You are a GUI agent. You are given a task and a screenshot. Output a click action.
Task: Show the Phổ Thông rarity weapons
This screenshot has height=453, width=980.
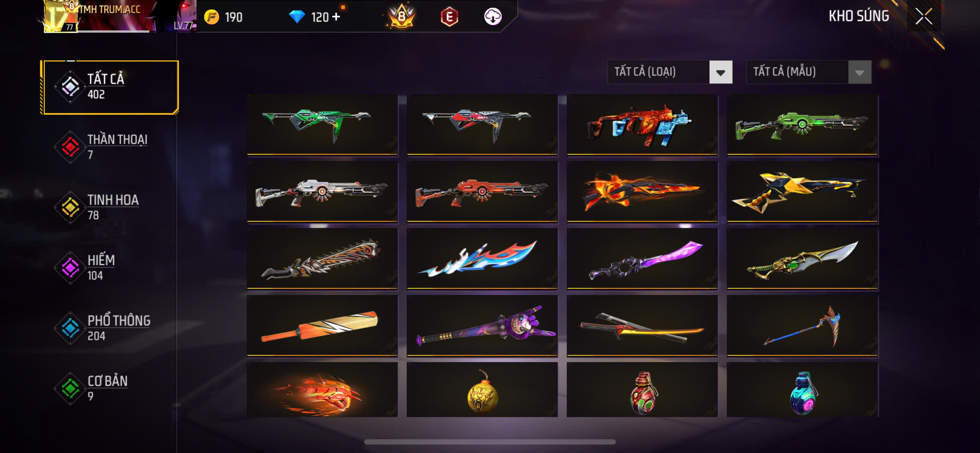(x=111, y=328)
